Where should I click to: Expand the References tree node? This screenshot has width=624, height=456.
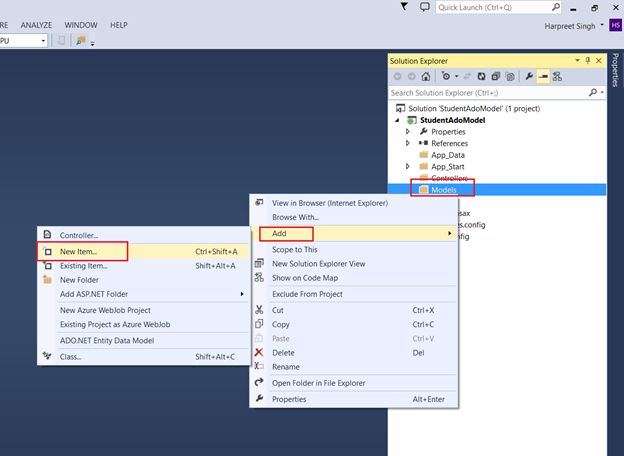pos(408,143)
